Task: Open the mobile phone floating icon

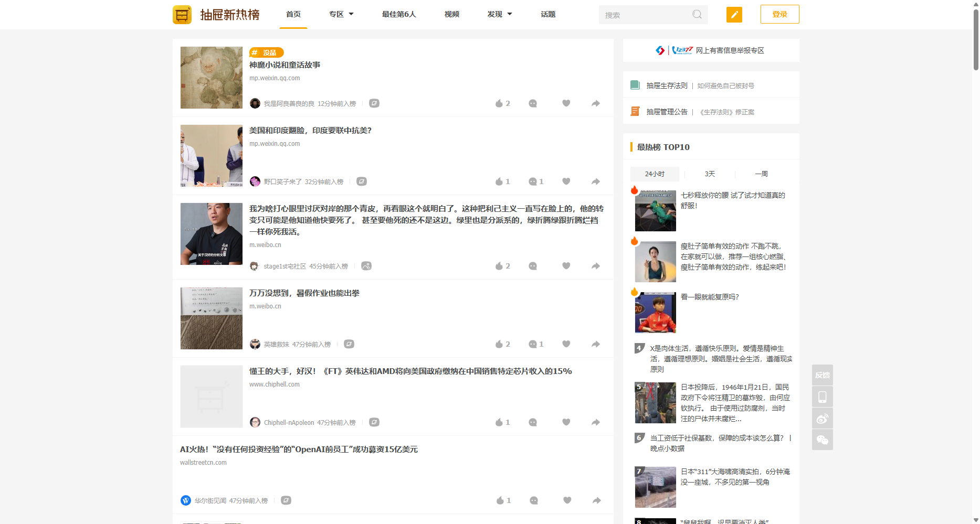Action: pos(822,397)
